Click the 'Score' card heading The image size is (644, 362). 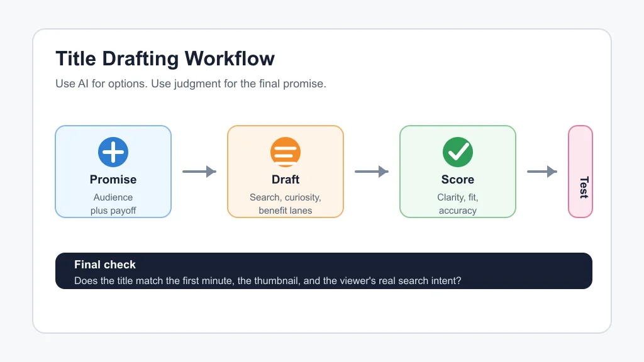coord(458,179)
